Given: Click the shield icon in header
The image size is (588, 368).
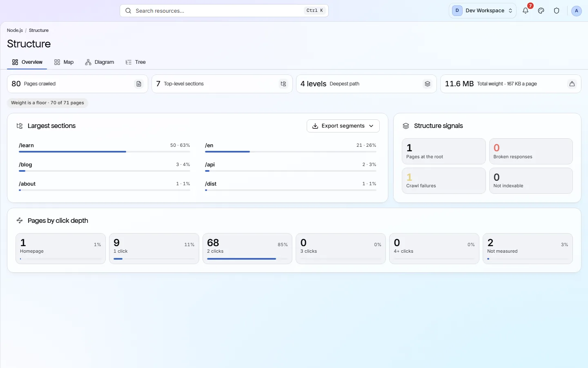Looking at the screenshot, I should click(557, 11).
